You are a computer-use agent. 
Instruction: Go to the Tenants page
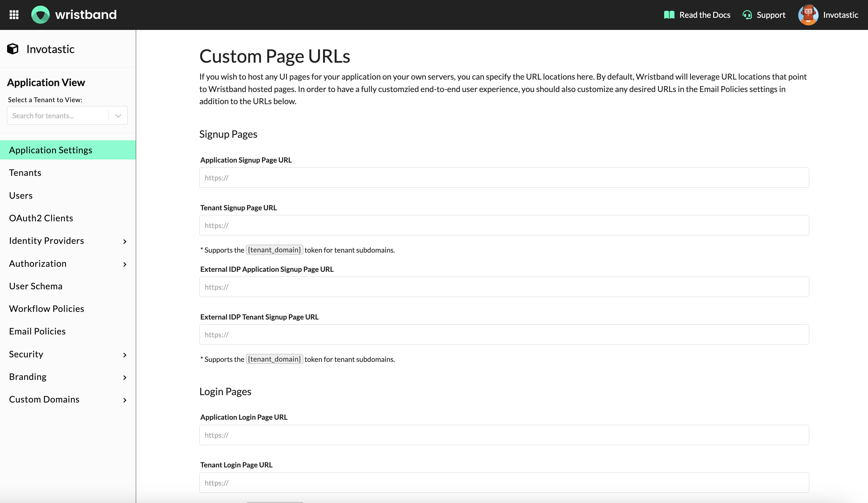tap(25, 173)
